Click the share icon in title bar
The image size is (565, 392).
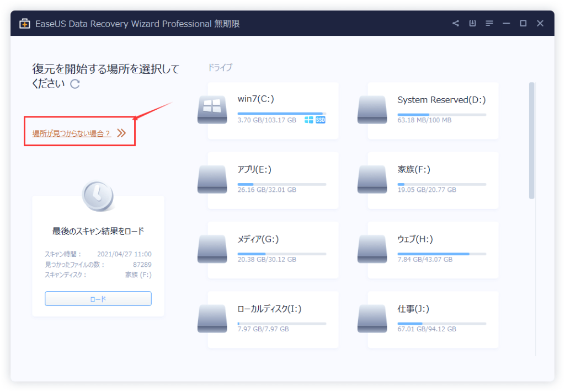456,23
